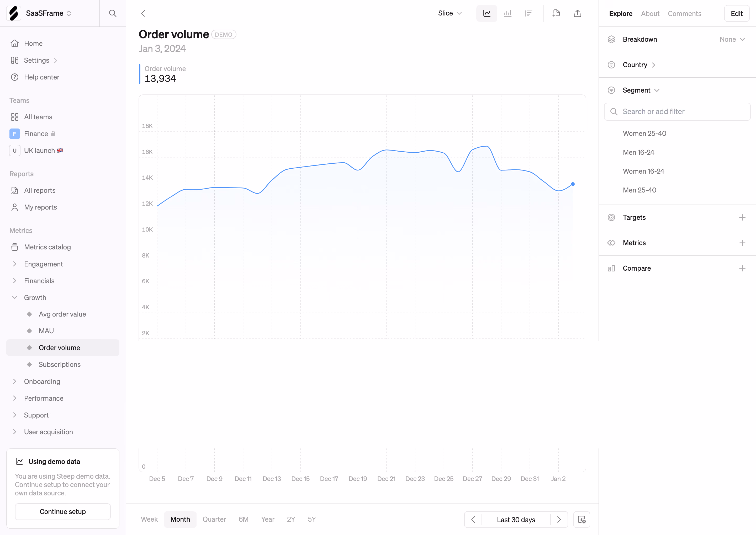Switch to the About tab
The height and width of the screenshot is (535, 756).
(x=650, y=14)
